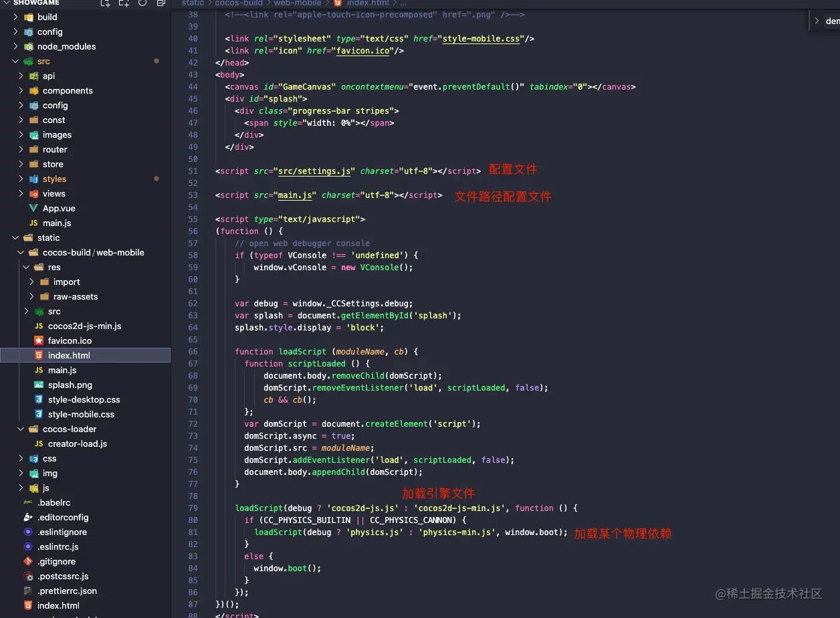The height and width of the screenshot is (618, 840).
Task: Click line number 55 in the gutter
Action: coord(193,219)
